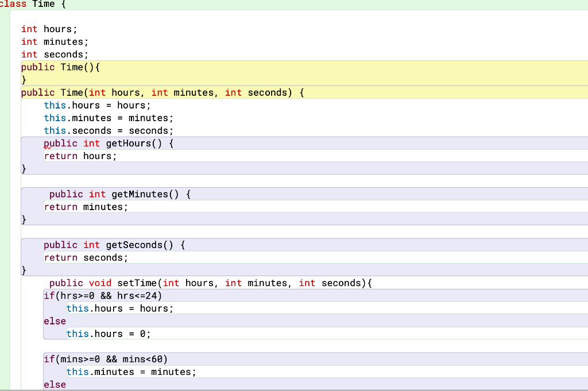
Task: Select the "return minutes;" statement
Action: point(86,207)
